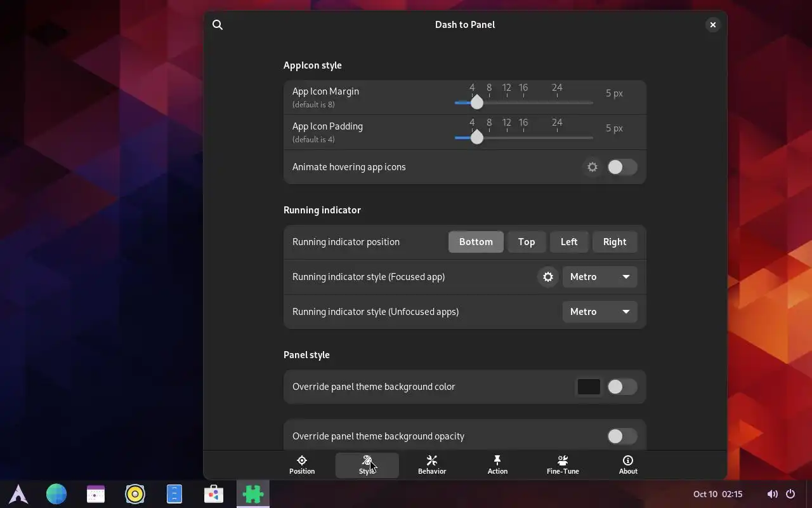Click the 'Panel style' section heading
Image resolution: width=812 pixels, height=508 pixels.
(x=306, y=355)
